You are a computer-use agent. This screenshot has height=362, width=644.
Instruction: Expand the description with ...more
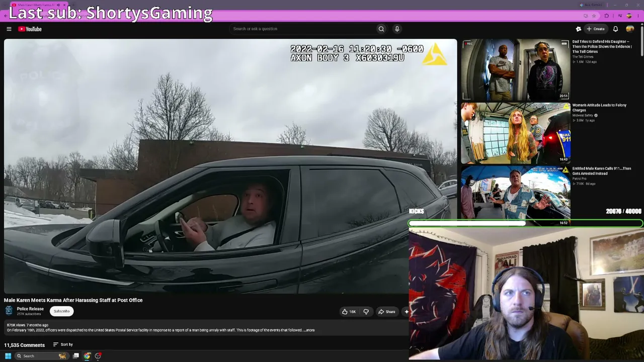coord(310,330)
